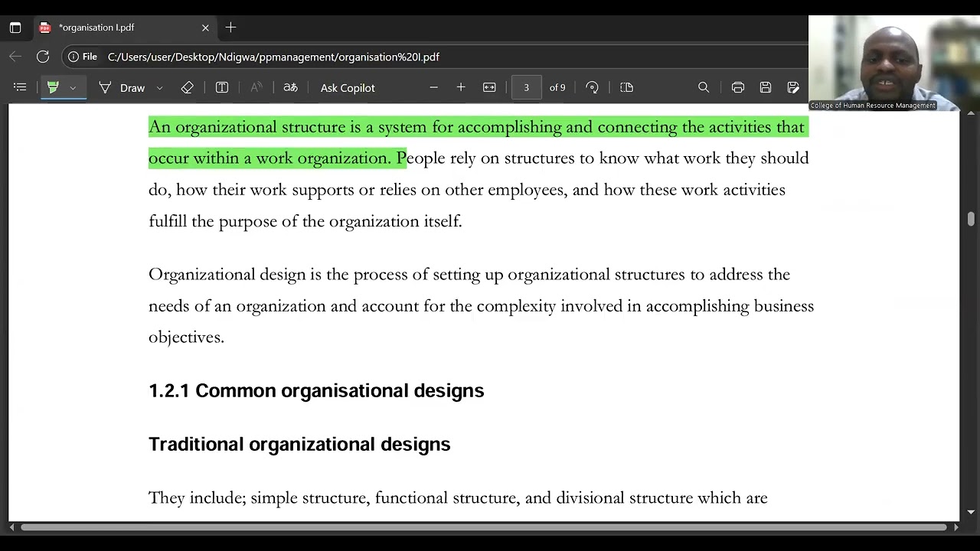View the File site information icon
Image resolution: width=980 pixels, height=551 pixels.
tap(82, 57)
